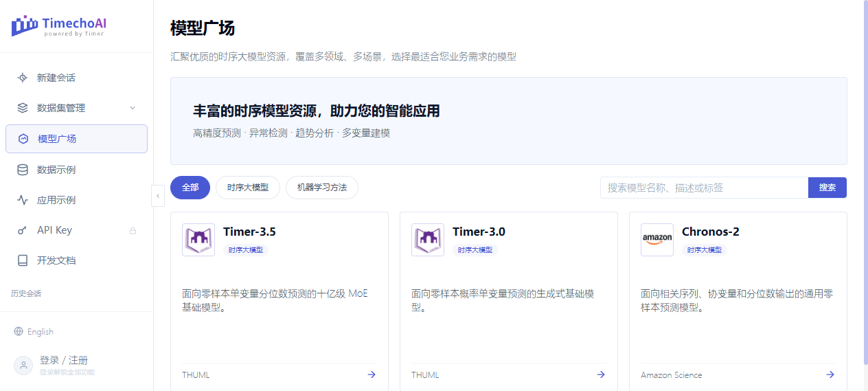Click the Timer-3.0 model logo
The width and height of the screenshot is (868, 391).
(x=428, y=240)
